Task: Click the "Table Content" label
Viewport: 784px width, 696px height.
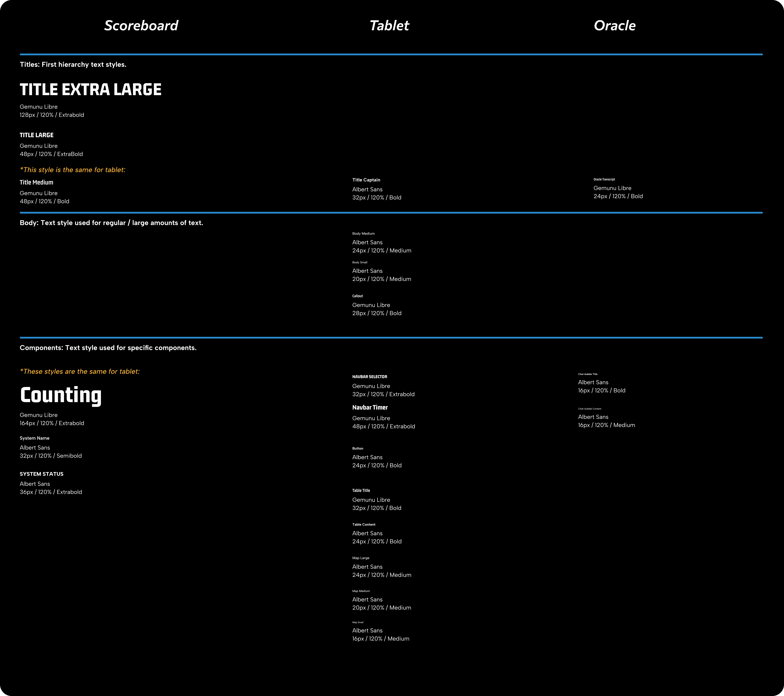Action: point(364,524)
